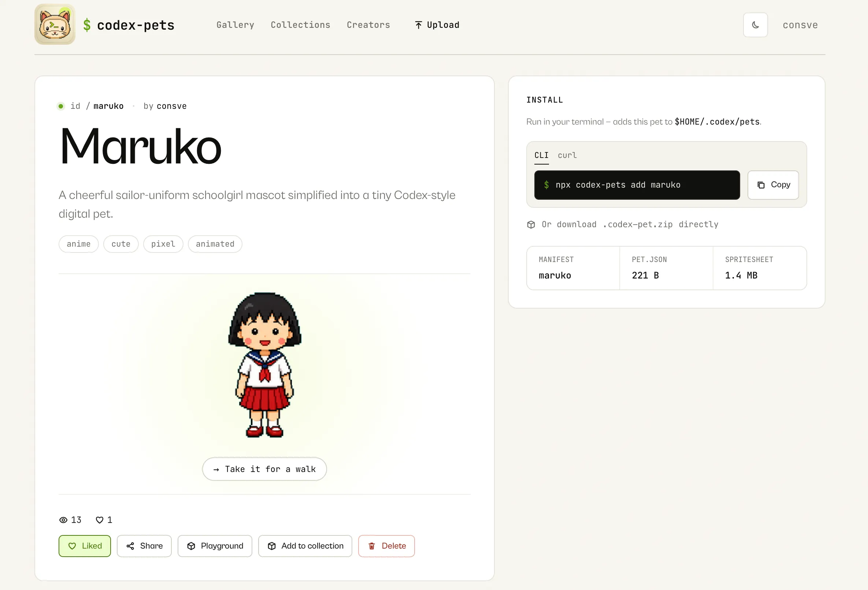
Task: Click the INSTALL section heading
Action: 545,100
